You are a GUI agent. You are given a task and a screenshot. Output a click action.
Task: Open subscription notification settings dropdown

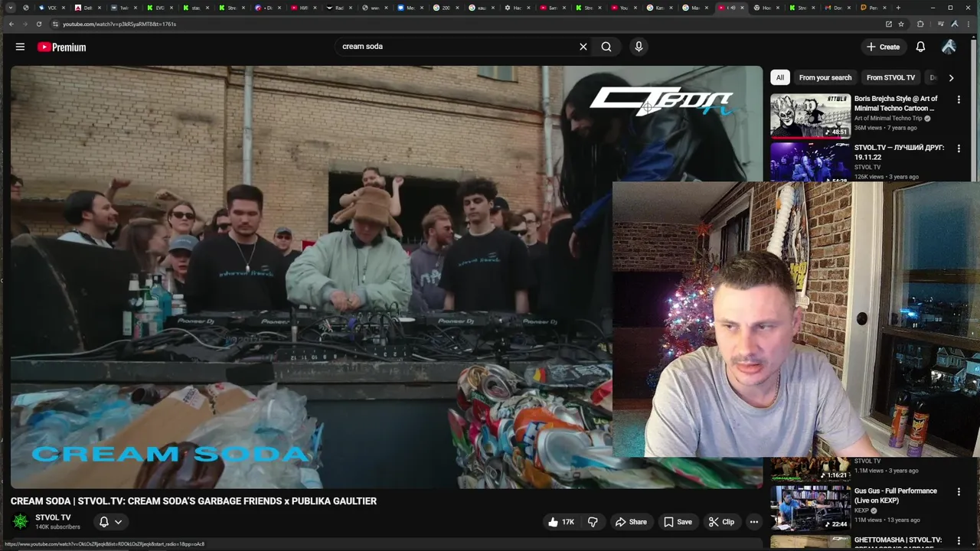coord(111,522)
